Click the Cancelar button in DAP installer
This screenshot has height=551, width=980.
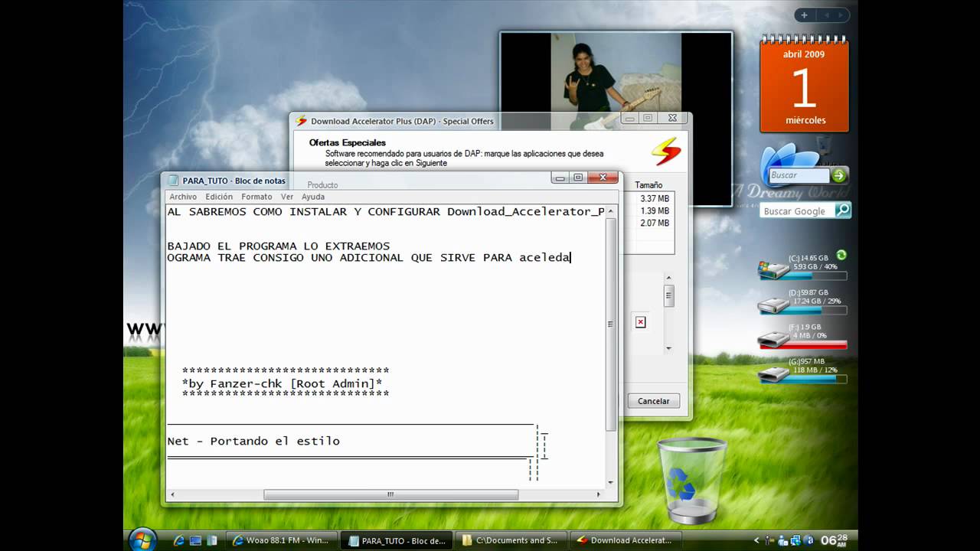[654, 401]
